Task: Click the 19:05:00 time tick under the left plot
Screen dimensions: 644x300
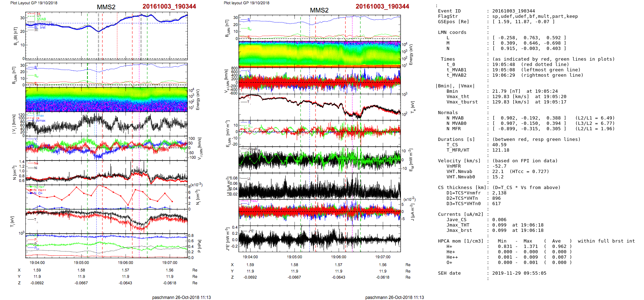Action: (x=81, y=263)
